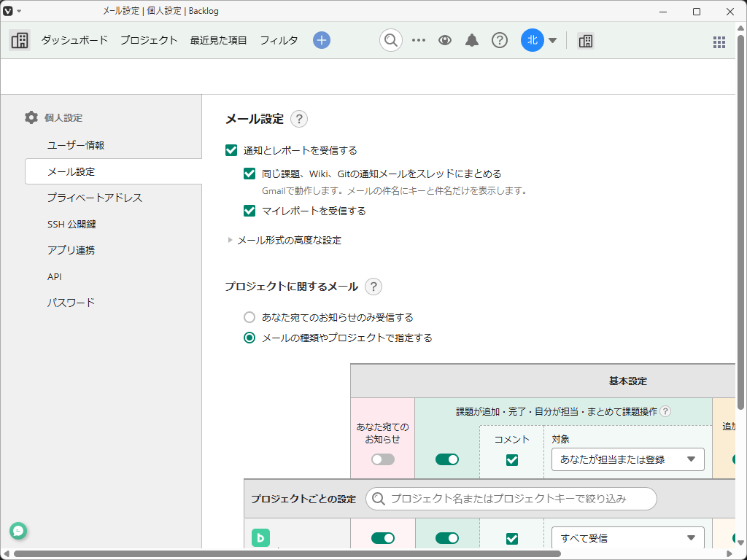
Task: Open the すべて受信 dropdown
Action: [628, 538]
